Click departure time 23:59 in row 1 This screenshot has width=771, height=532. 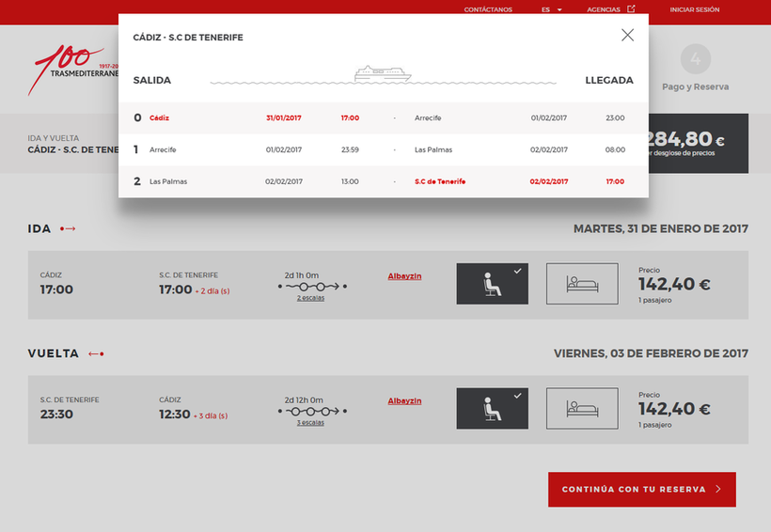pyautogui.click(x=350, y=149)
